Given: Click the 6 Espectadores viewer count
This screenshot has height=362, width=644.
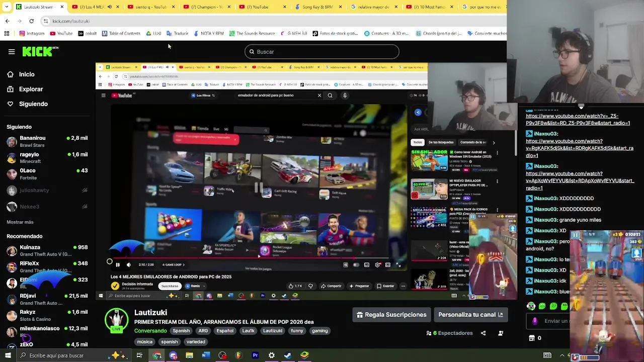Looking at the screenshot, I should click(449, 333).
